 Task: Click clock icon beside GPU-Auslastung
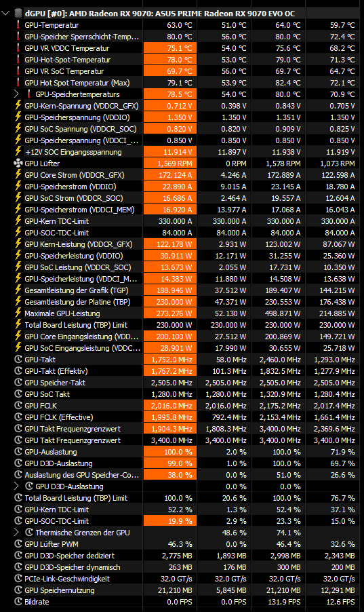tap(18, 452)
